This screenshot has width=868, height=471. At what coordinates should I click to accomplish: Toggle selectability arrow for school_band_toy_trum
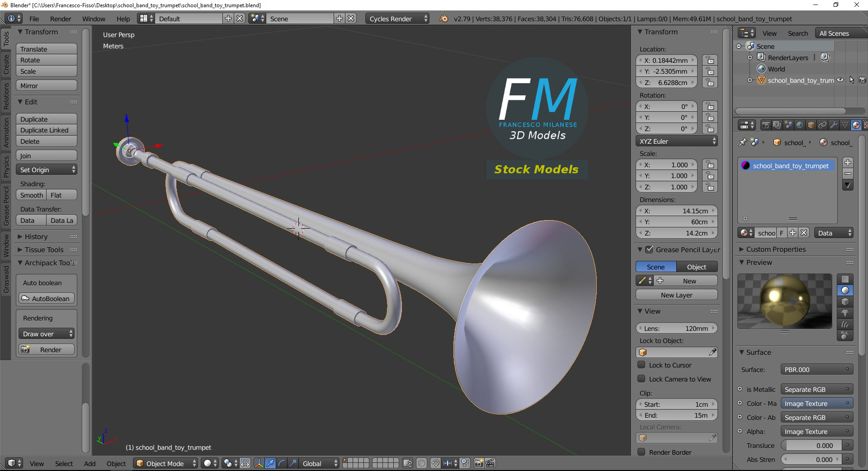(x=852, y=80)
